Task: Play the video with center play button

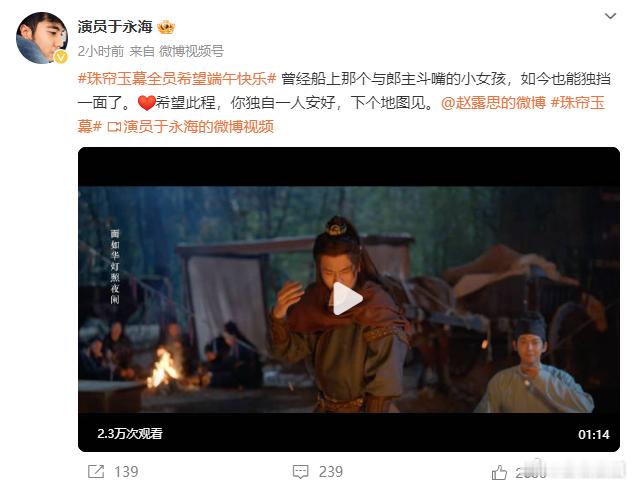Action: point(347,299)
